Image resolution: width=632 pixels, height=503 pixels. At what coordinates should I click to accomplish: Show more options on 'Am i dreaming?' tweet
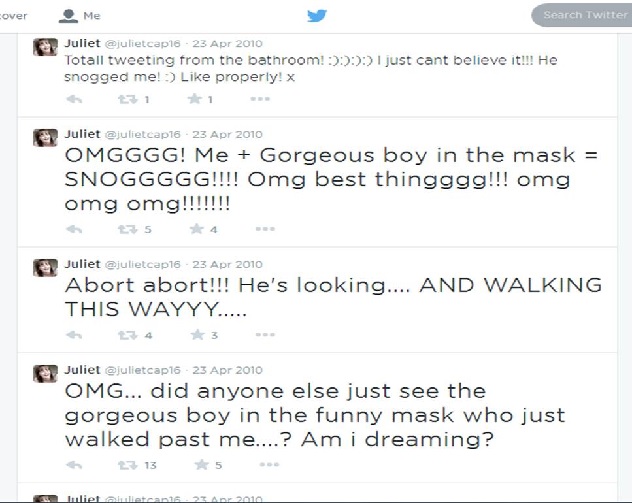[x=269, y=464]
